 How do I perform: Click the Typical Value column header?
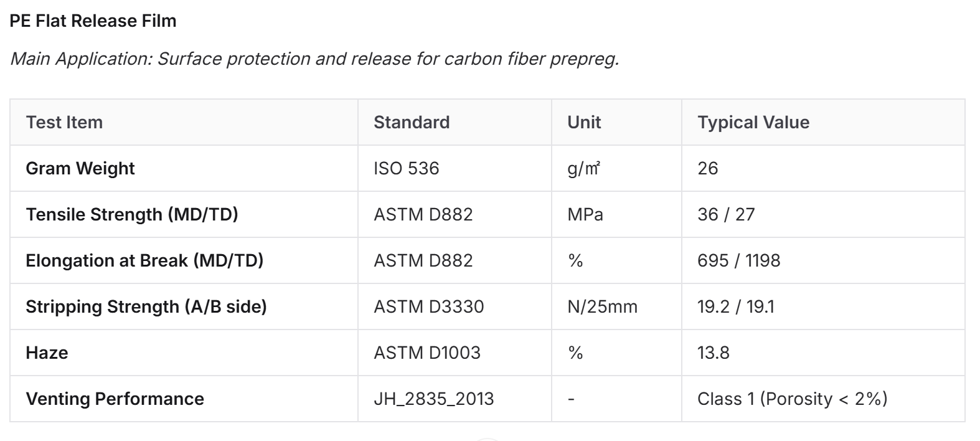point(753,122)
